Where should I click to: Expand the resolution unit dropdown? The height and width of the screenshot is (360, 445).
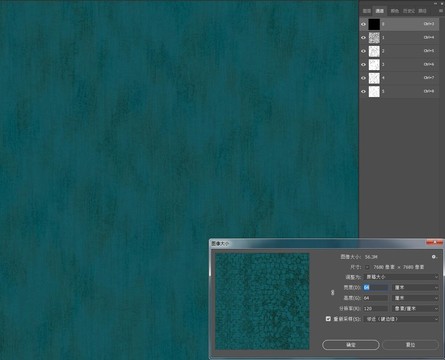[415, 309]
